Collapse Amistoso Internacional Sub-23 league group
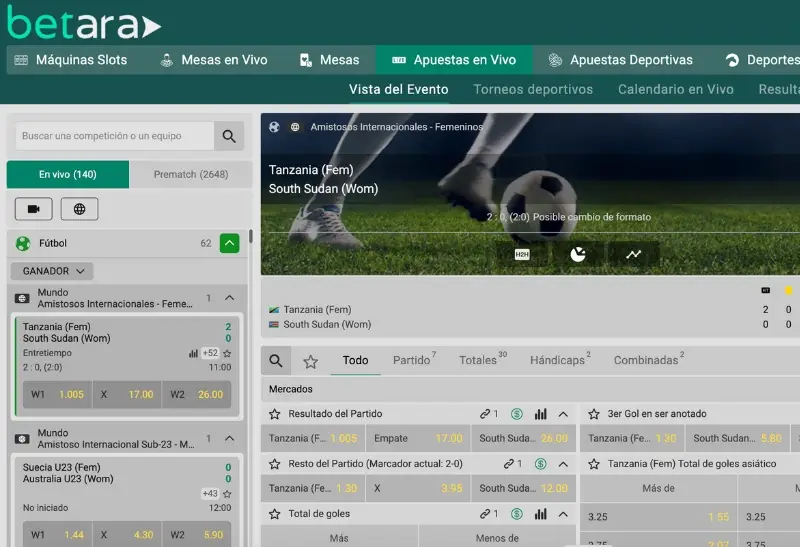 pyautogui.click(x=230, y=438)
